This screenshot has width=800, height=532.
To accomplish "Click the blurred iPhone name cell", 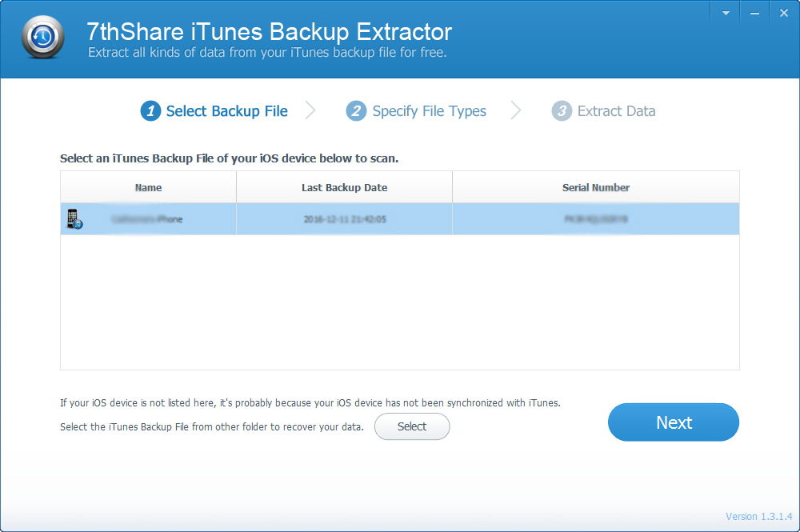I will (147, 219).
